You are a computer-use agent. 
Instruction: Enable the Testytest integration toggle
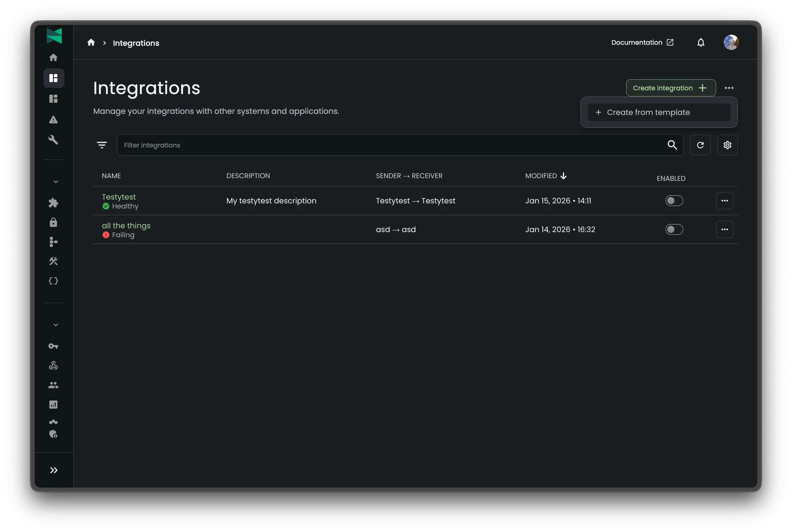pos(674,201)
